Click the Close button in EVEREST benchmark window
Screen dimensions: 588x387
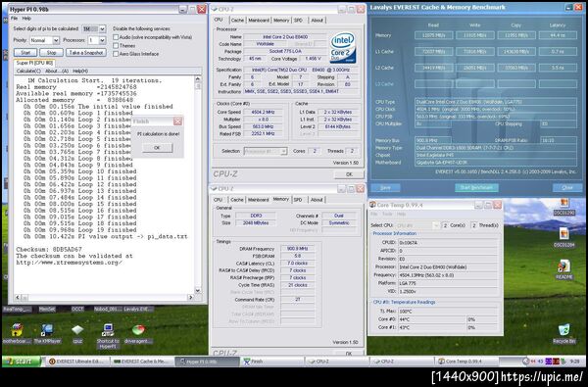coord(567,187)
